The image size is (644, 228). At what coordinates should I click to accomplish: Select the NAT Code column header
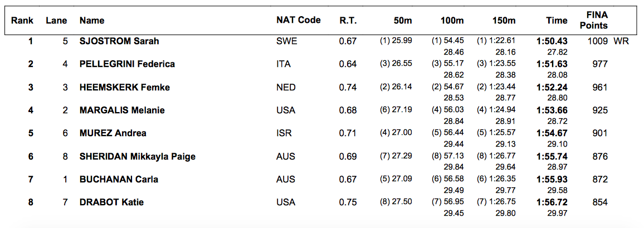point(299,20)
